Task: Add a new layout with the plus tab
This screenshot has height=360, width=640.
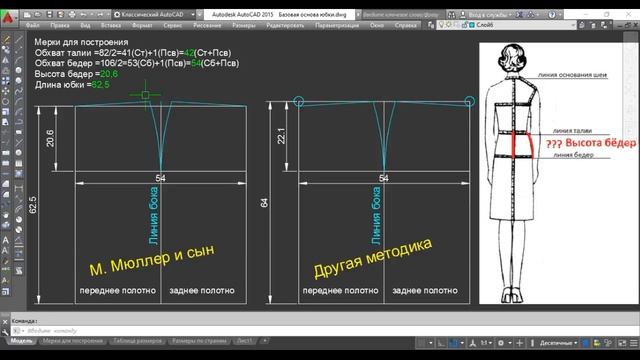Action: point(264,341)
